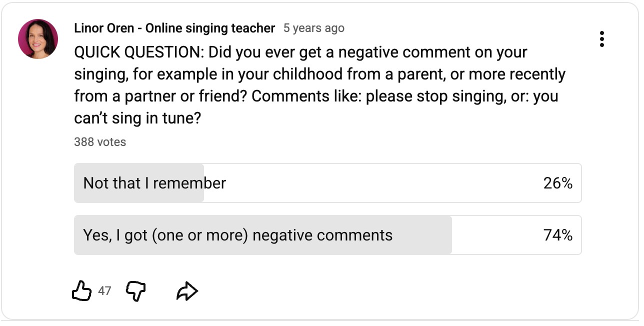Share the poll using the arrow icon

[187, 291]
